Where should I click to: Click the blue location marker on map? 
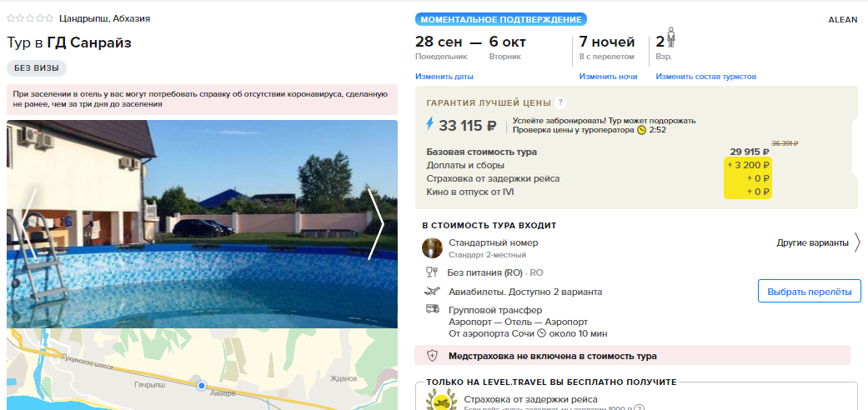point(202,385)
